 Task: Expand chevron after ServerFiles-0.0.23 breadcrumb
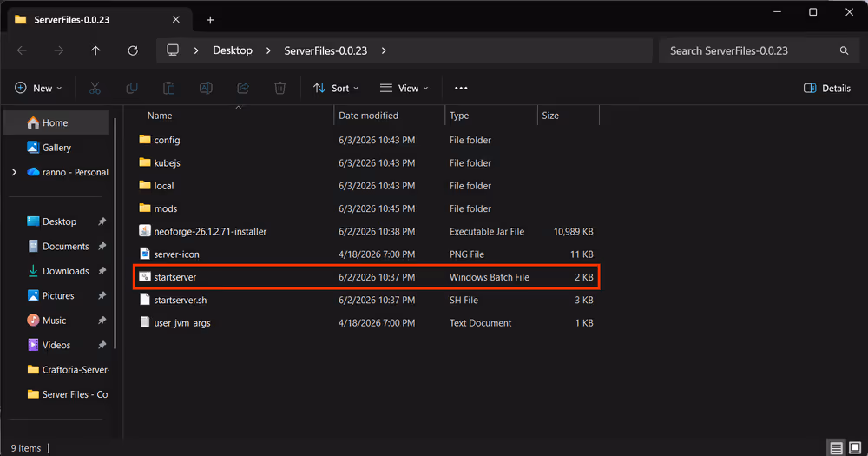[384, 50]
